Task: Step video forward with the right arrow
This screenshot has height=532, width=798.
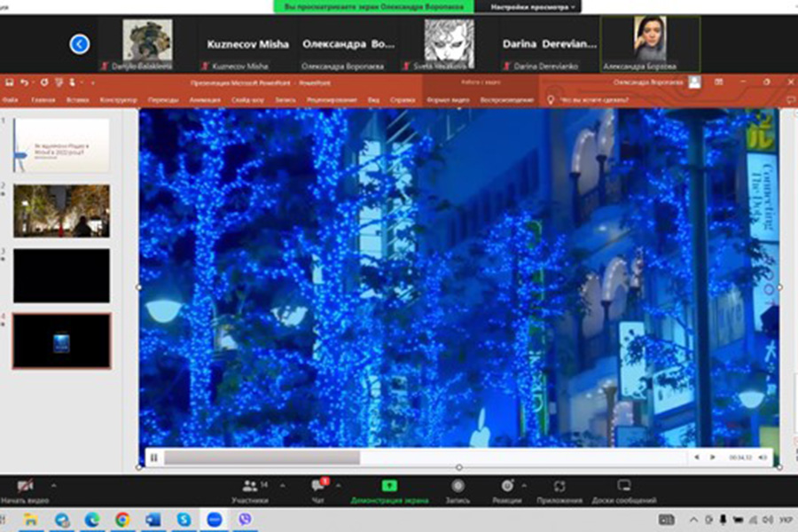Action: (x=713, y=458)
